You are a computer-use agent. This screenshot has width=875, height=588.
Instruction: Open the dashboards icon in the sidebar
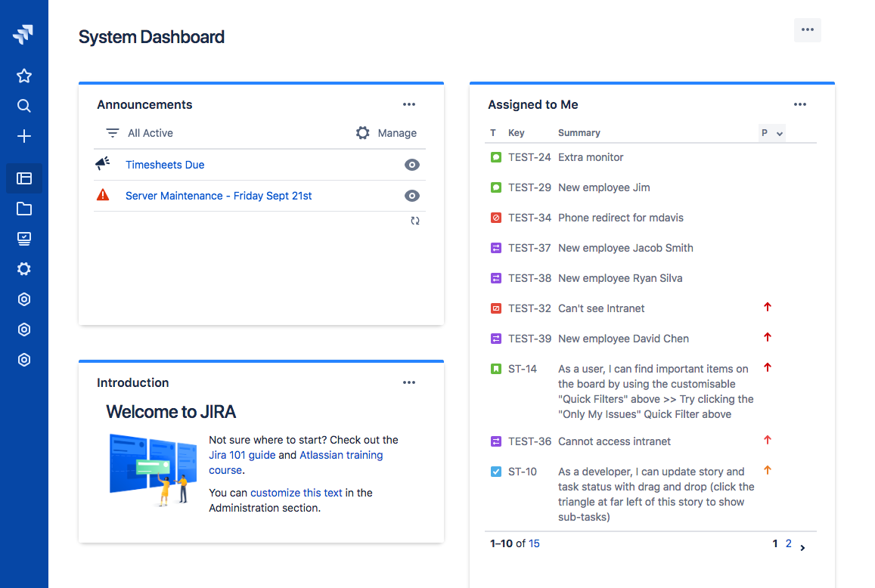(24, 178)
